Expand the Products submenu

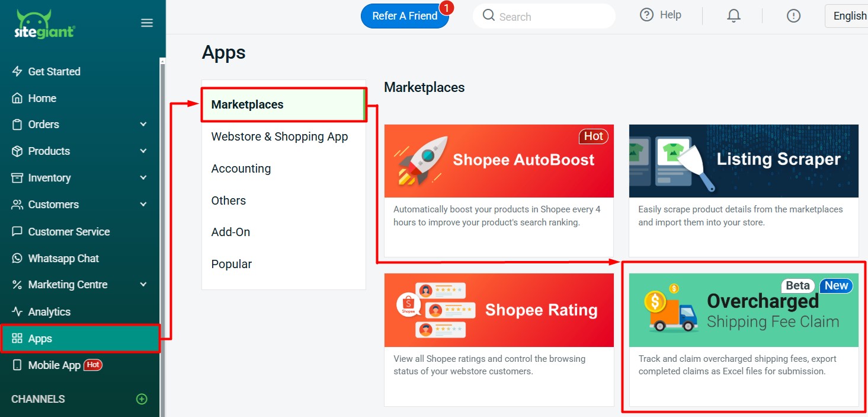click(x=143, y=151)
